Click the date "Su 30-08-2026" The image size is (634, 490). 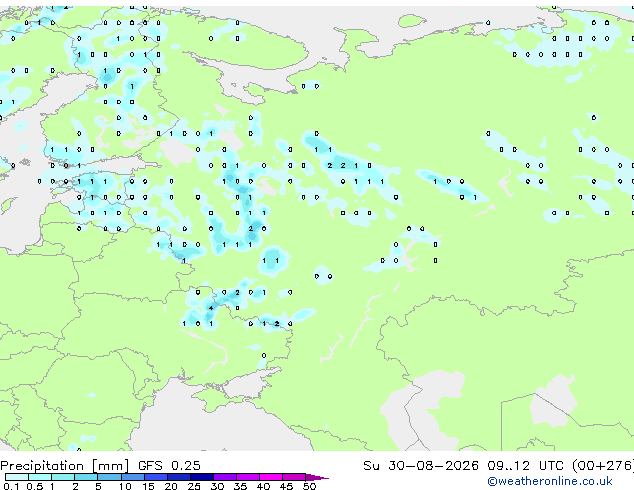pyautogui.click(x=421, y=466)
